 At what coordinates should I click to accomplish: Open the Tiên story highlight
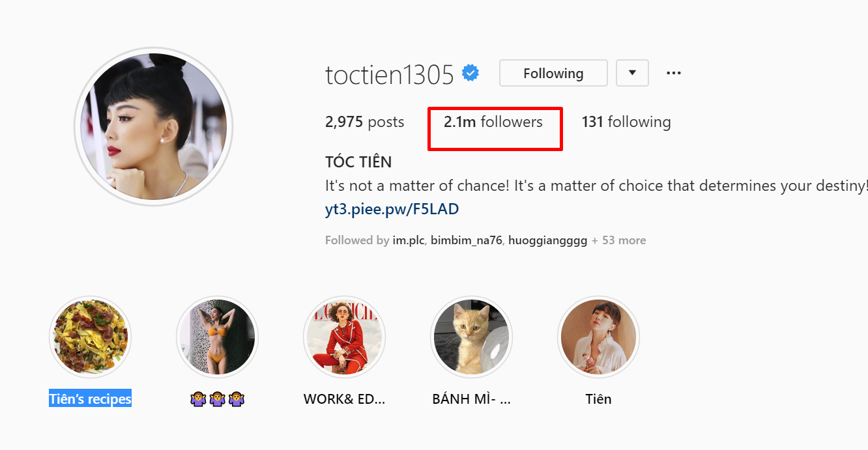pos(598,337)
